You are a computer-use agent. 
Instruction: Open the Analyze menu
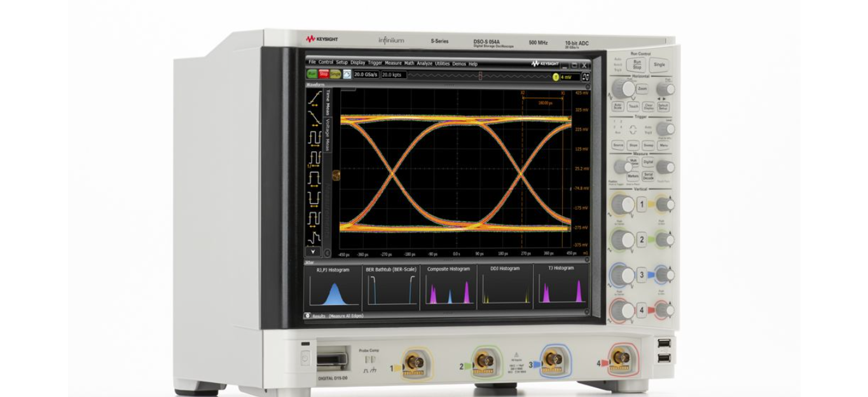424,64
